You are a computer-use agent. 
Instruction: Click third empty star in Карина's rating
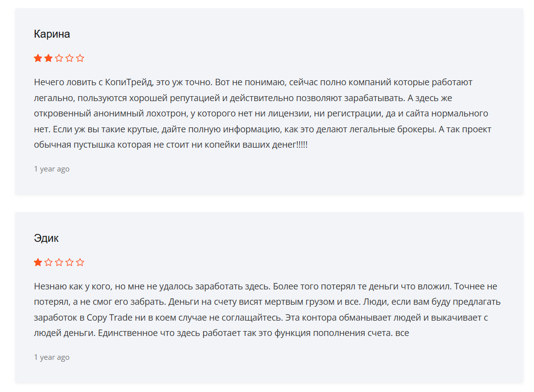59,58
